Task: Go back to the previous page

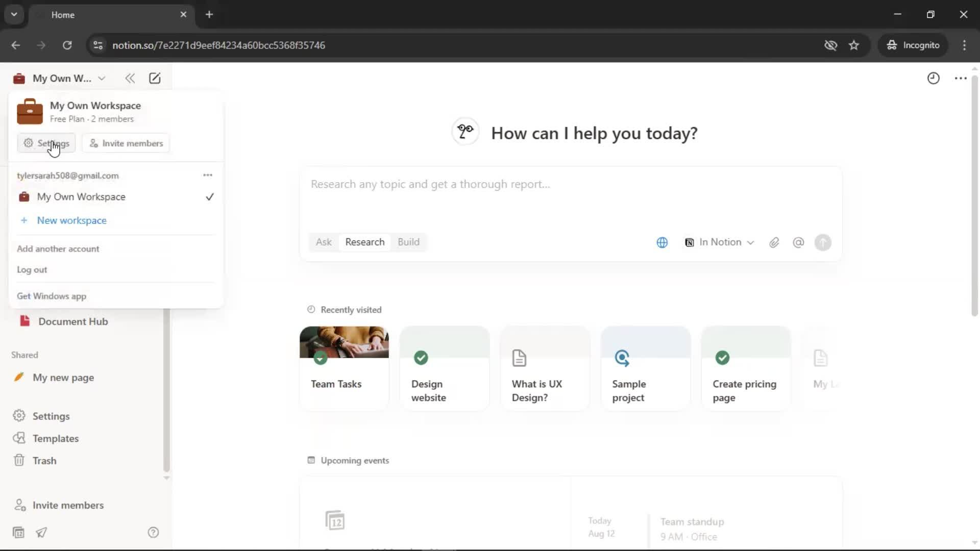Action: point(16,45)
